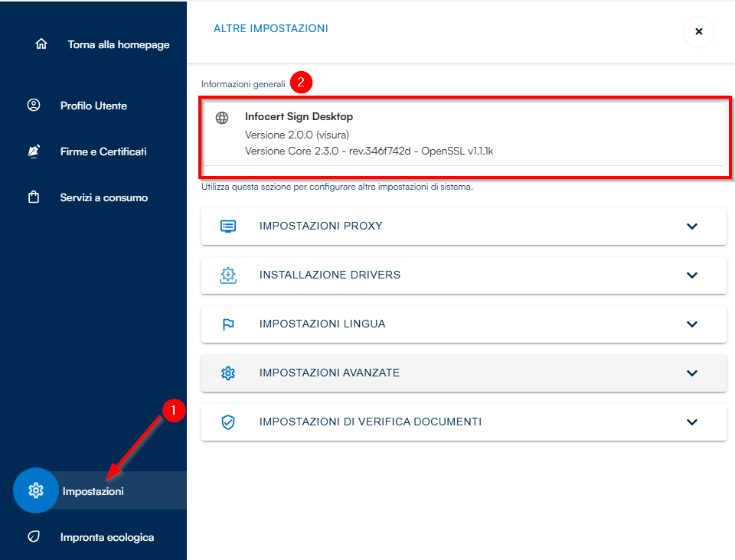Click the Impostazioni Avanzate gear icon

click(228, 373)
